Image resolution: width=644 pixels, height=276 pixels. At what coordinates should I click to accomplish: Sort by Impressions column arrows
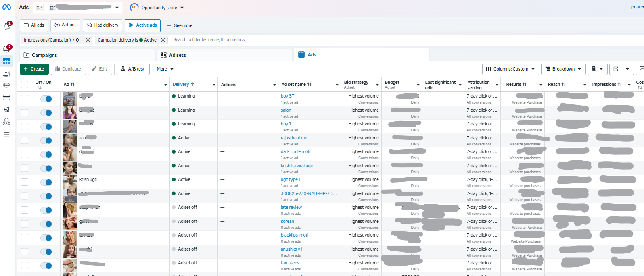(x=620, y=84)
